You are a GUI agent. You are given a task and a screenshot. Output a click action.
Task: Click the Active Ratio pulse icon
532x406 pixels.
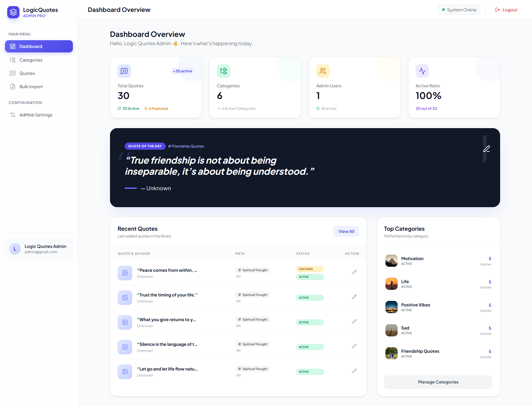[x=422, y=71]
